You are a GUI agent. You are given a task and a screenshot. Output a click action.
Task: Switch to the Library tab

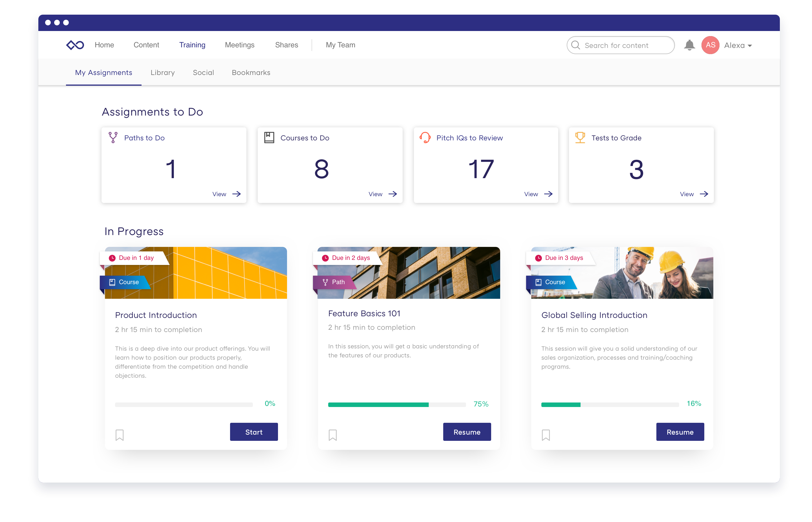pyautogui.click(x=162, y=72)
